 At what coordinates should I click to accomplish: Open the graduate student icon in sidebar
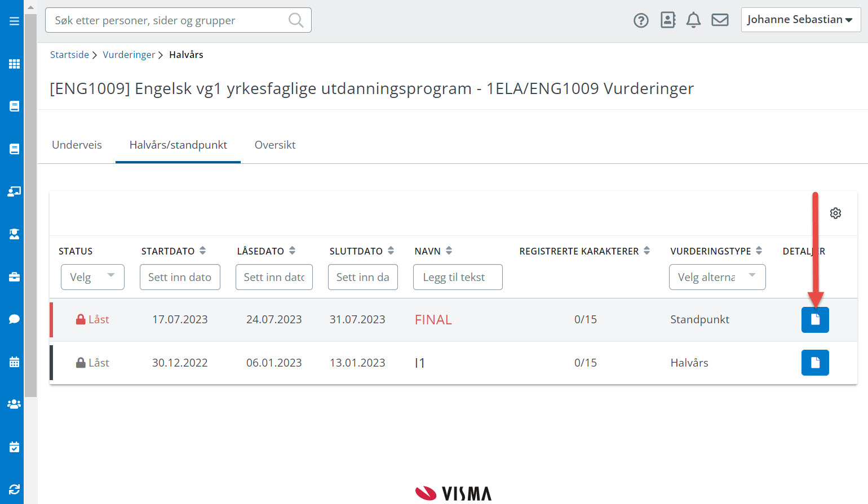pyautogui.click(x=14, y=234)
